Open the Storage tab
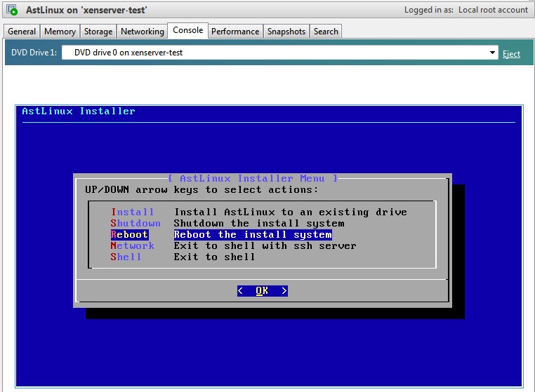The width and height of the screenshot is (535, 392). click(98, 32)
